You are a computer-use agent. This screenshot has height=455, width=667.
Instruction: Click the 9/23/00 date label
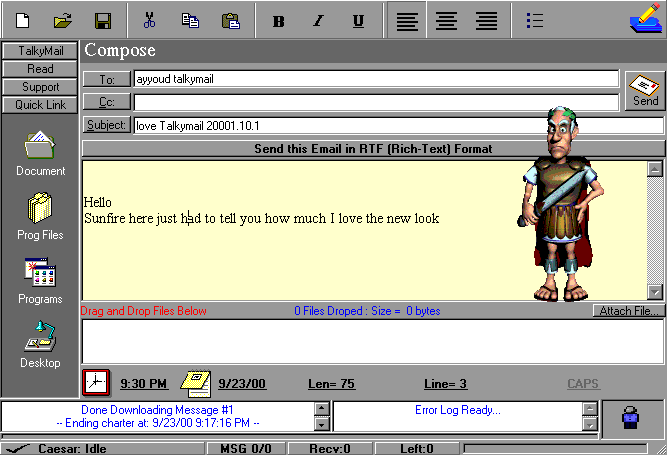click(x=242, y=384)
